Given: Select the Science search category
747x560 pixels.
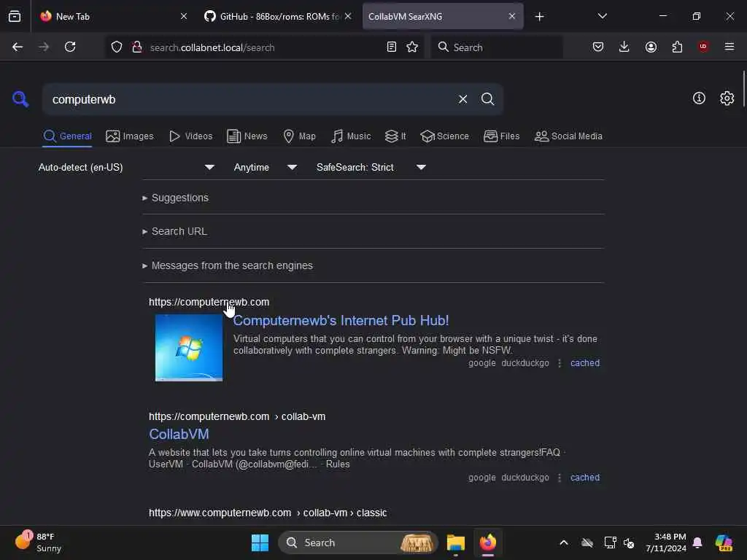Looking at the screenshot, I should point(444,136).
